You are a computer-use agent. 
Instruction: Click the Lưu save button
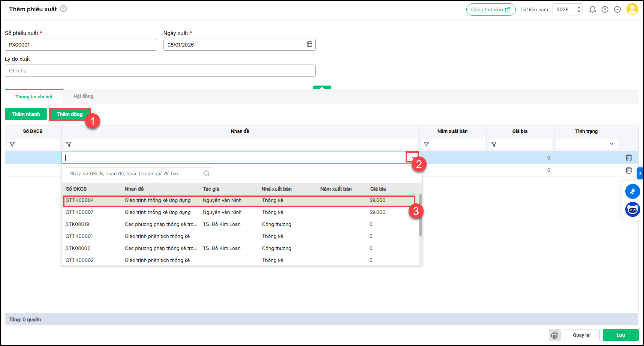[x=620, y=335]
